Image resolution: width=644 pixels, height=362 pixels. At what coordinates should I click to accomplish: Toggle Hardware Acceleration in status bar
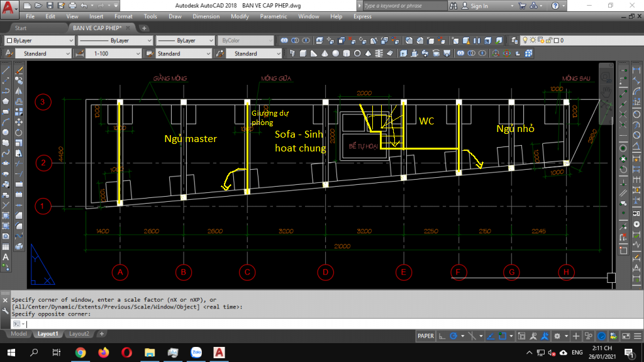(602, 336)
